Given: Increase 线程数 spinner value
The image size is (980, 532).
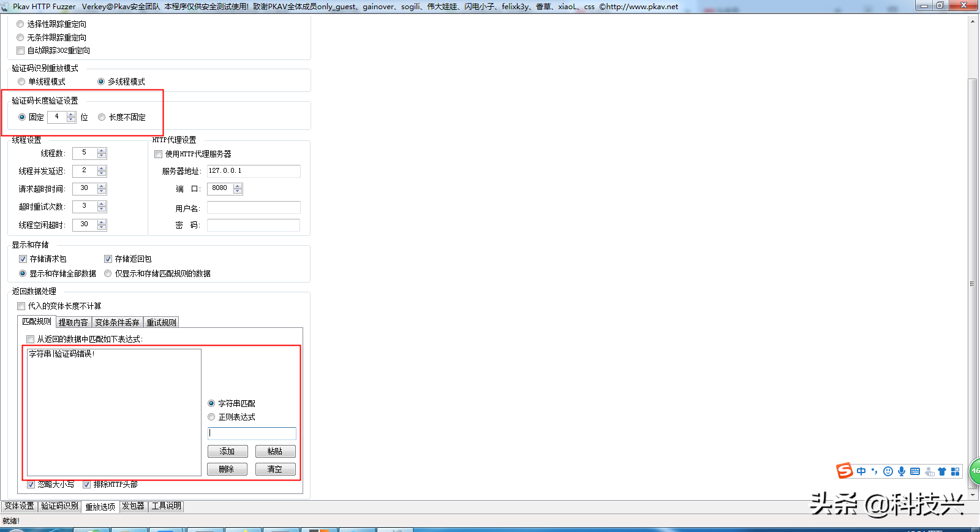Looking at the screenshot, I should [102, 150].
